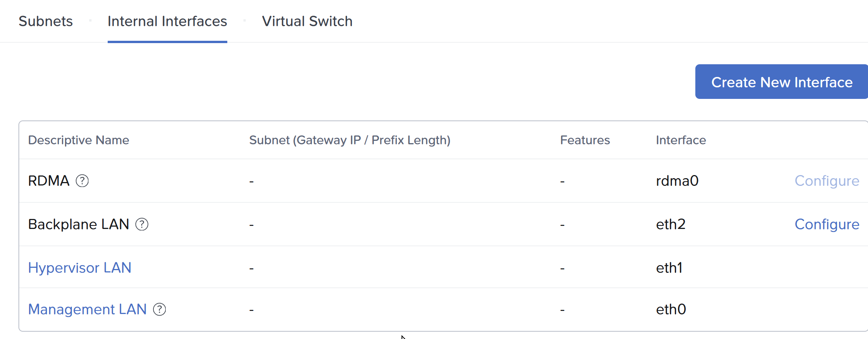868x339 pixels.
Task: Configure the RDMA interface
Action: tap(826, 181)
